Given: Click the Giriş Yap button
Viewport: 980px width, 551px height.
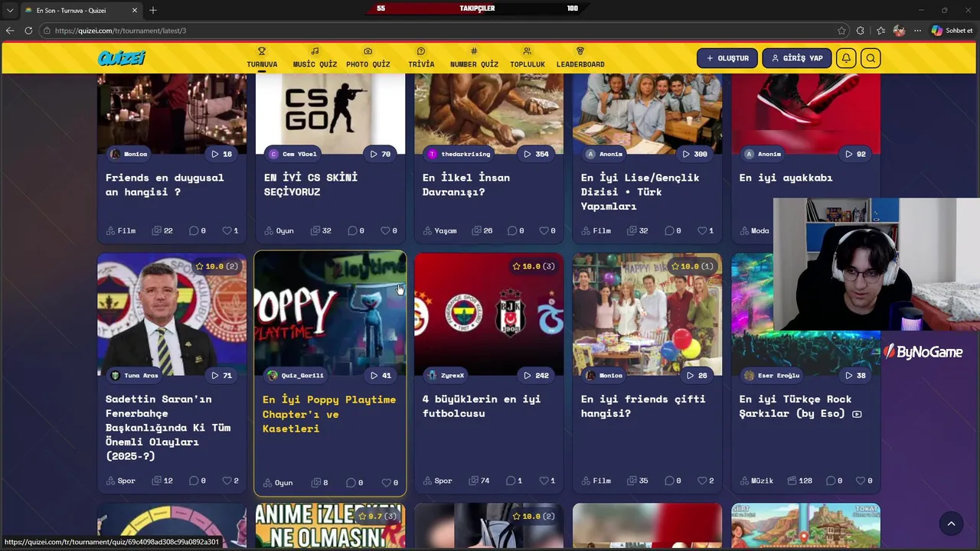Looking at the screenshot, I should [797, 58].
